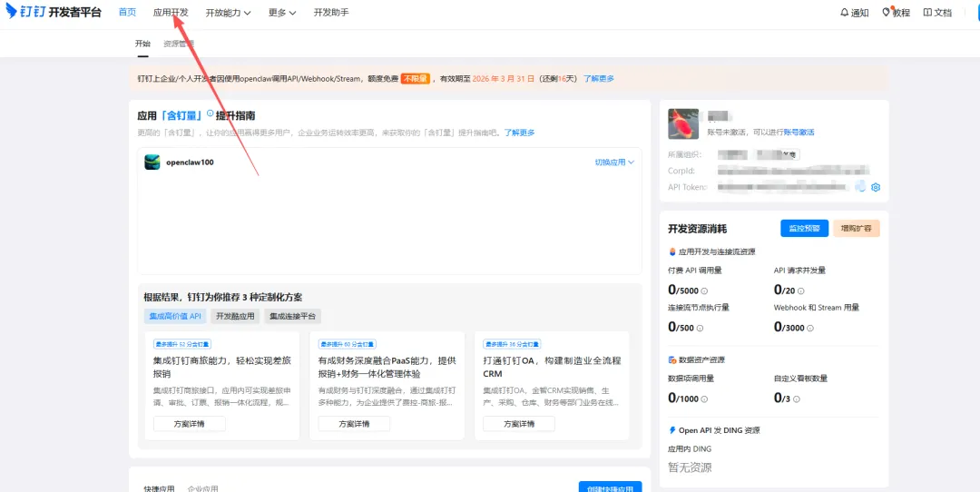The image size is (980, 492).
Task: Click the 最多提升 60 分含钉量 tag
Action: coord(348,344)
